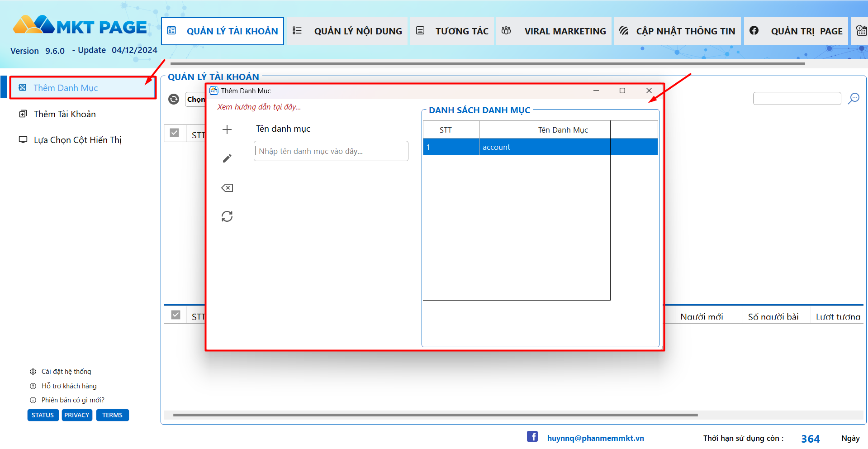Viewport: 868px width, 449px height.
Task: Switch to Viral Marketing tab
Action: pos(554,31)
